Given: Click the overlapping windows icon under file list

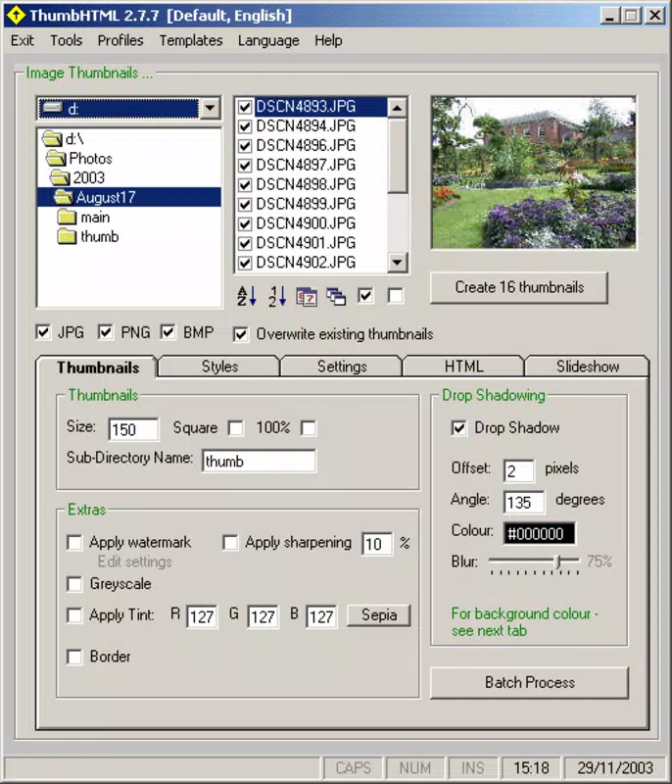Looking at the screenshot, I should 336,297.
